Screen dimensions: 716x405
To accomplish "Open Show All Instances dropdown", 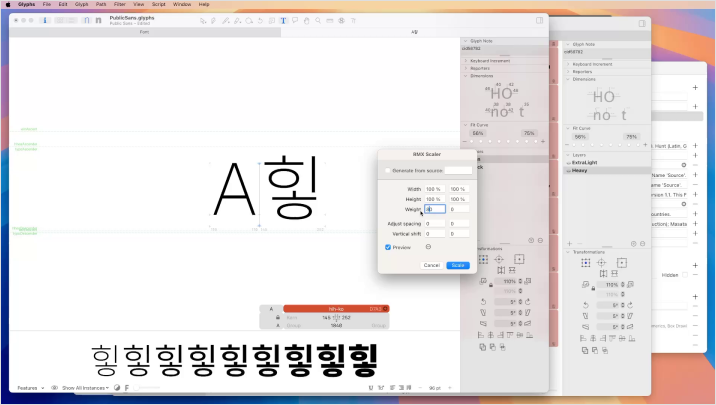I will [85, 388].
